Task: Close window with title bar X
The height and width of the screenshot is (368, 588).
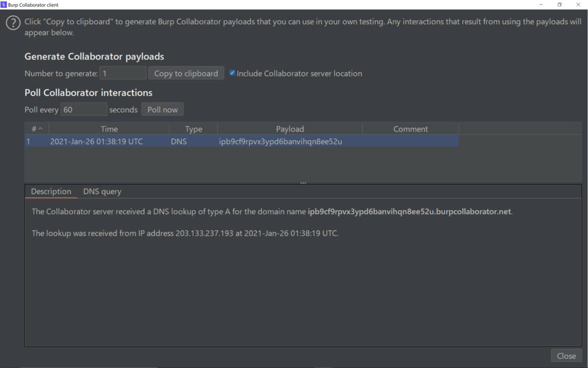Action: click(578, 4)
